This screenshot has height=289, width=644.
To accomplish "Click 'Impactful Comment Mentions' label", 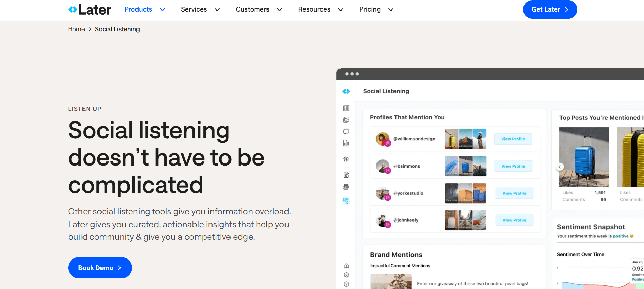I will 400,266.
